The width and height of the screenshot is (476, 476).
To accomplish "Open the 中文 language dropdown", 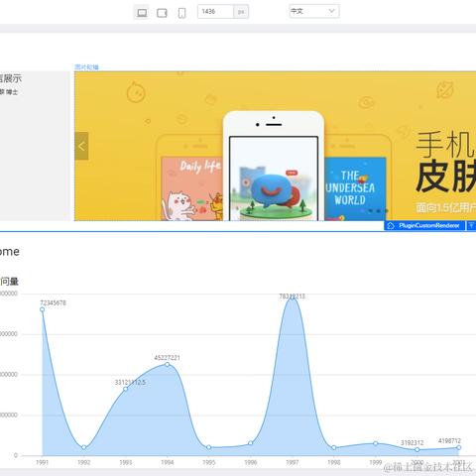I will pyautogui.click(x=314, y=11).
